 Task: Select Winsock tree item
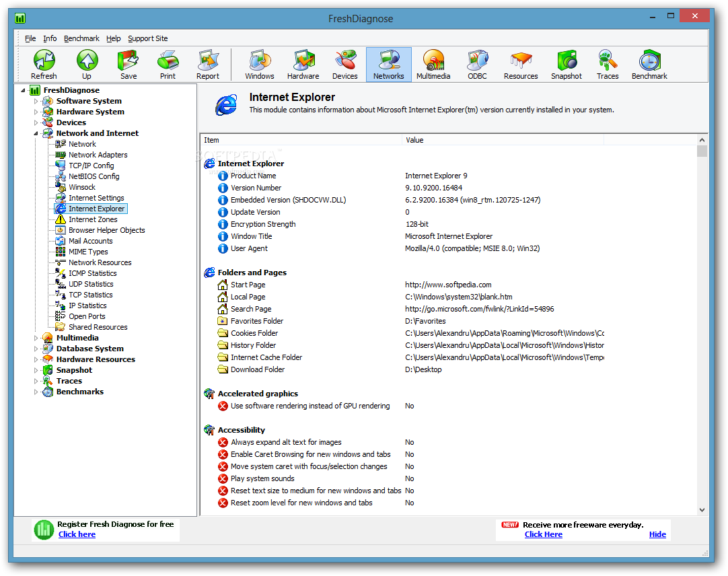coord(81,187)
